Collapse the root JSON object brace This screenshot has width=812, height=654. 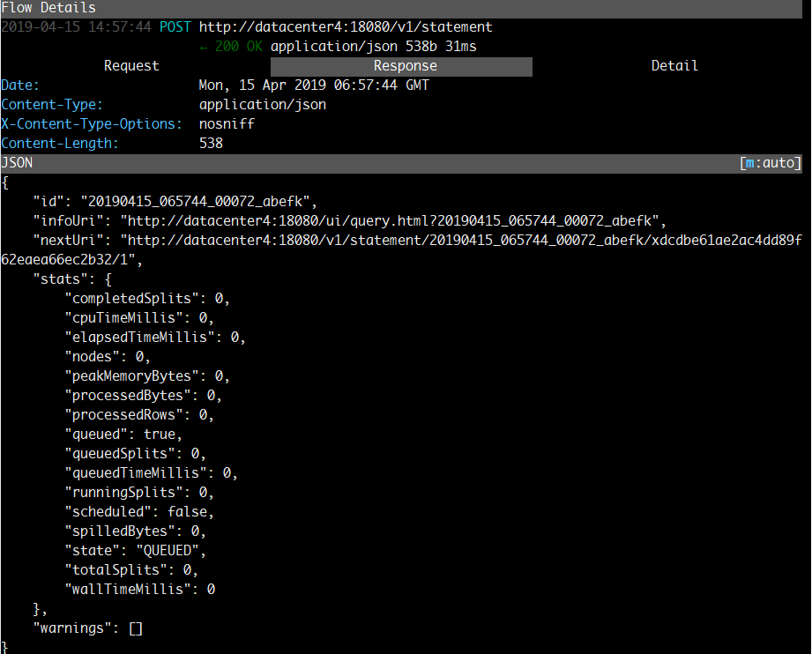4,182
